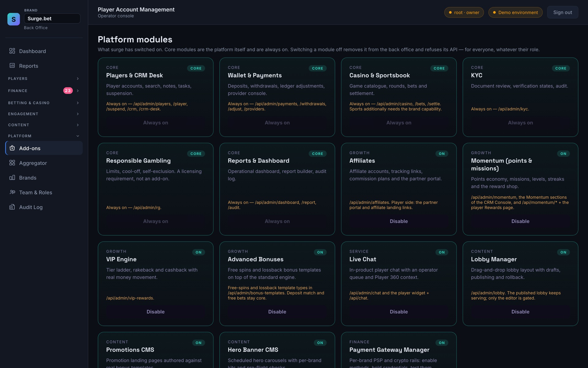Screen dimensions: 588x368
Task: Click Always on under KYC
Action: pos(520,123)
